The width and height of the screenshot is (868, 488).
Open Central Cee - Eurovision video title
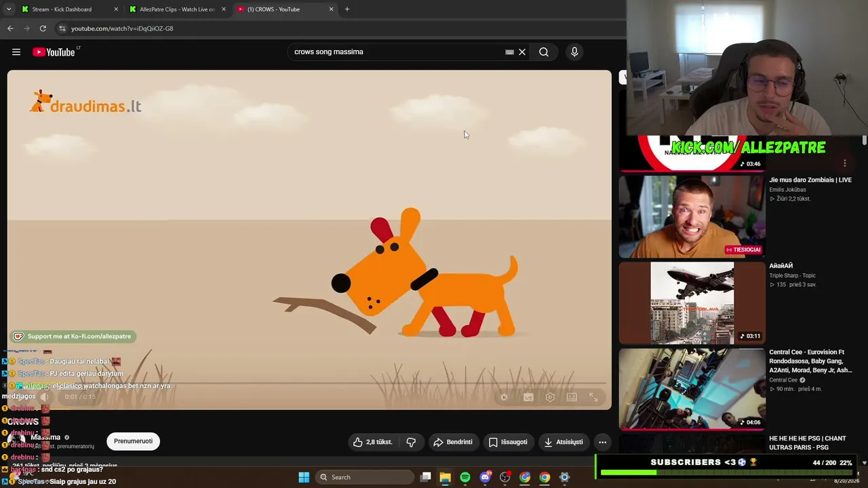pyautogui.click(x=810, y=361)
